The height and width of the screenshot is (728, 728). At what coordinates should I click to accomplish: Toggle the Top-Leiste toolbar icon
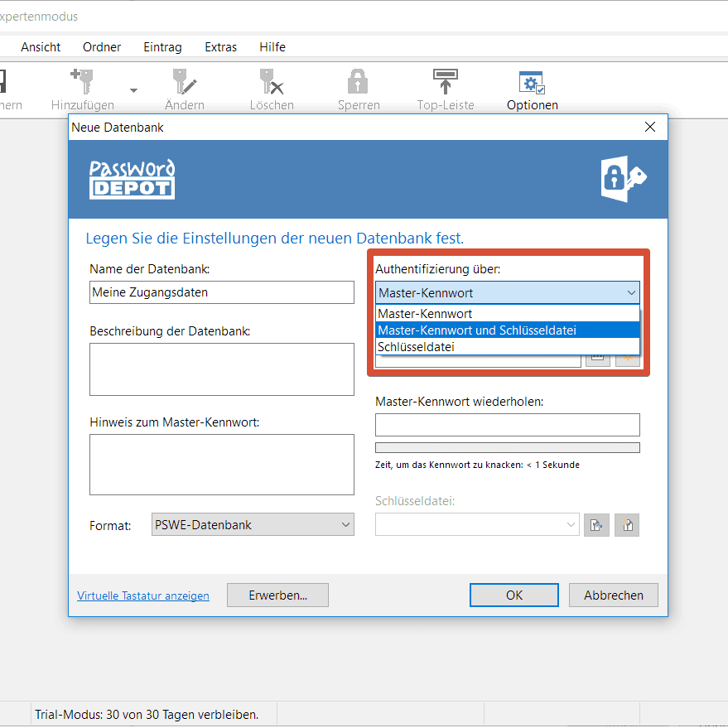point(446,82)
